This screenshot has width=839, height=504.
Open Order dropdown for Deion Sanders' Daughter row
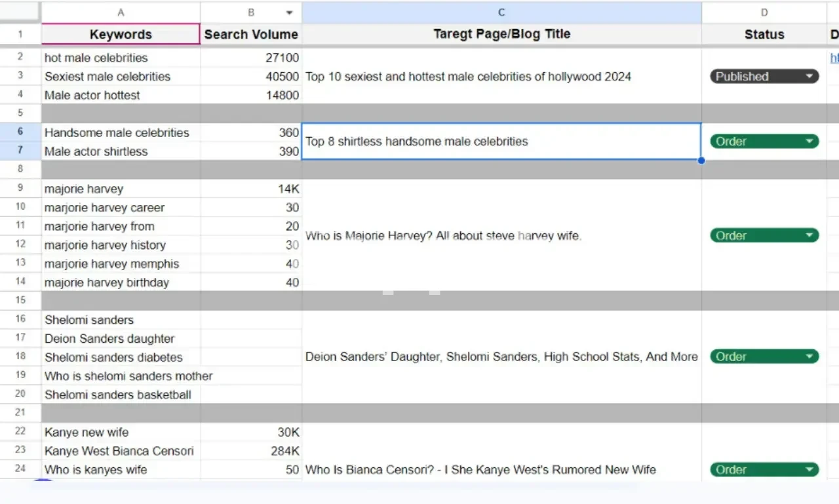pyautogui.click(x=810, y=357)
